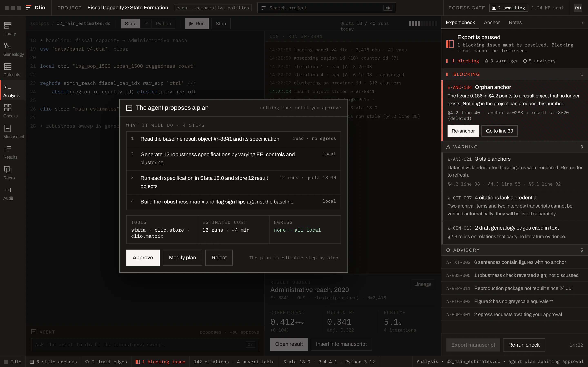The image size is (588, 367).
Task: Open the Genealogy sidebar icon
Action: [13, 49]
